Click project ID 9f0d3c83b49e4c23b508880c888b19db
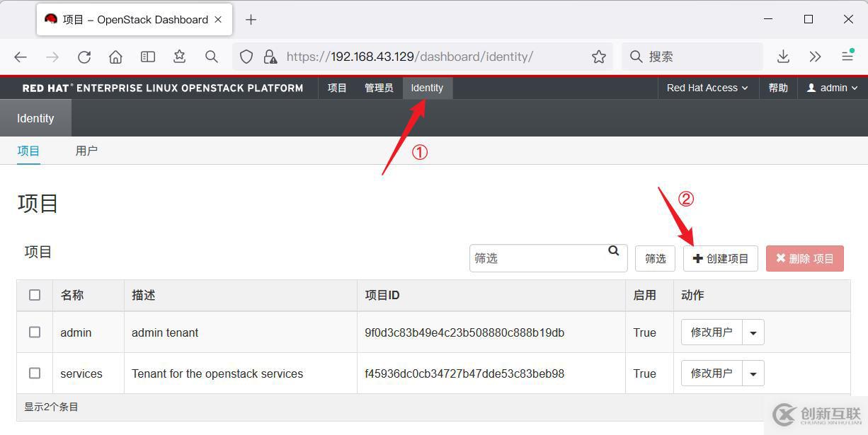Screen dimensions: 868x435 pos(464,332)
